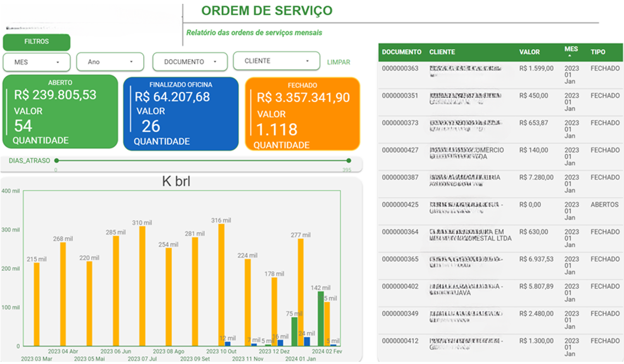
Task: Select document 0000000351 in table
Action: click(x=400, y=96)
